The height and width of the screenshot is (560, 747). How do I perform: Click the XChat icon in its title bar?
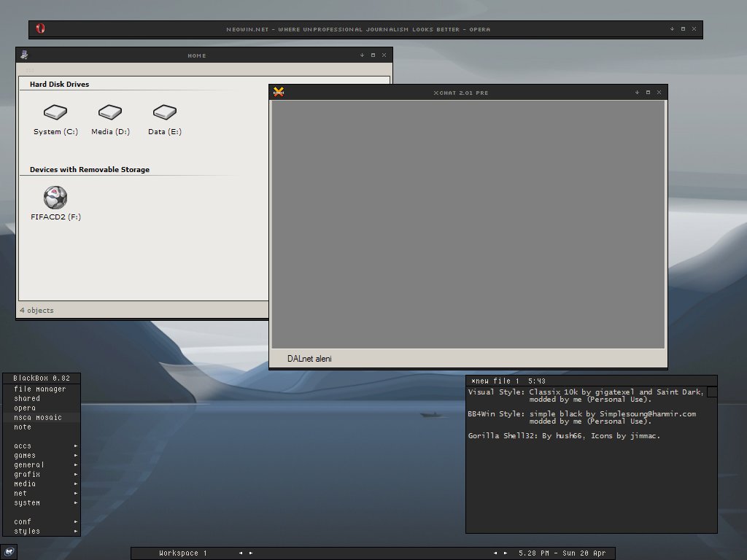[x=279, y=92]
